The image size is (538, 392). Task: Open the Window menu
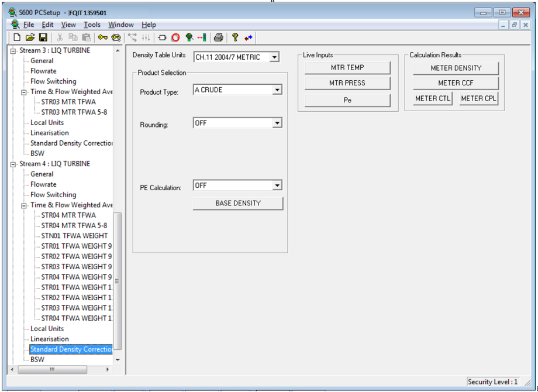click(121, 25)
